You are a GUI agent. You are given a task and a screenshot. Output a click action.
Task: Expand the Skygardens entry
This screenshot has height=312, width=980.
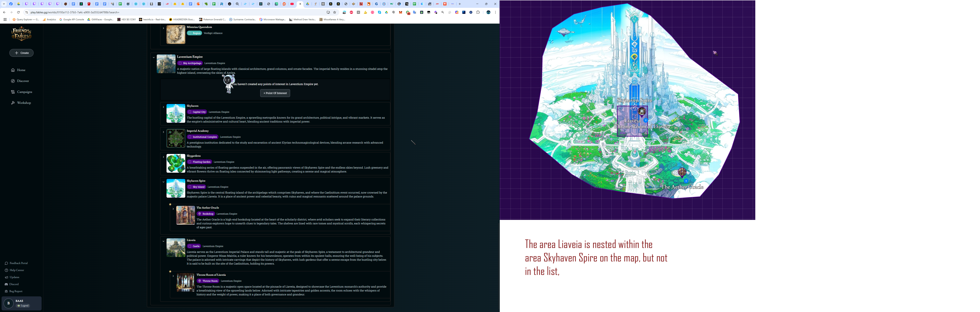(163, 157)
